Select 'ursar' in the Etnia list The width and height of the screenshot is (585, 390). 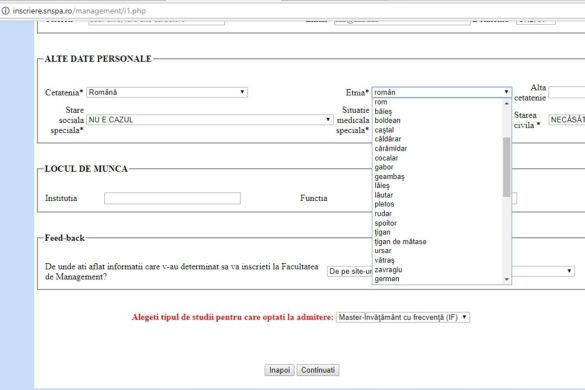438,251
